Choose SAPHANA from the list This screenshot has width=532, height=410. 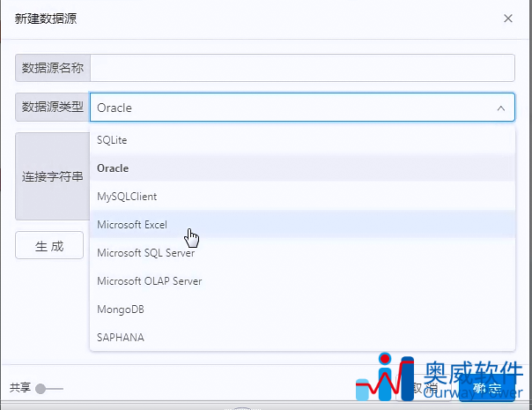pos(302,338)
